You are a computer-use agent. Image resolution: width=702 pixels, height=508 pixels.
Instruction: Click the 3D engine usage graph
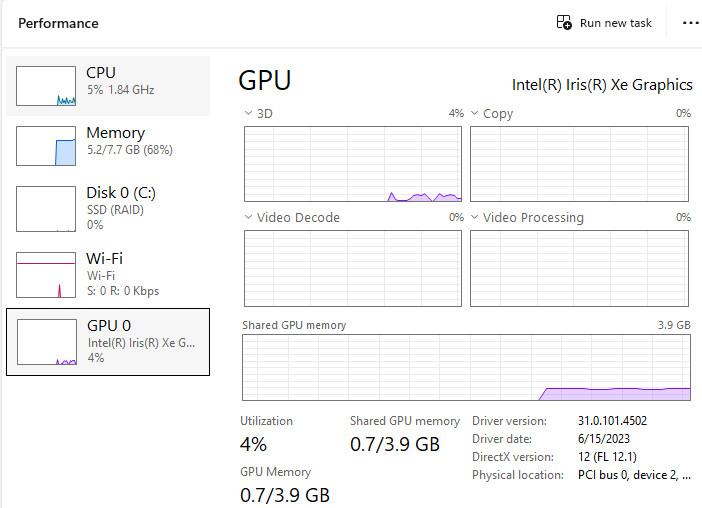(x=353, y=164)
